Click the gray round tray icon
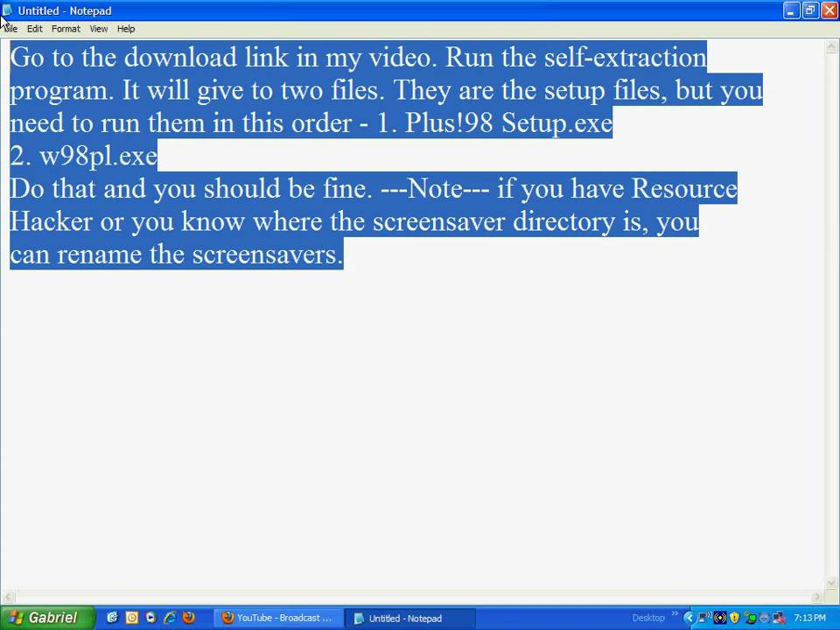This screenshot has width=840, height=630. click(x=765, y=618)
